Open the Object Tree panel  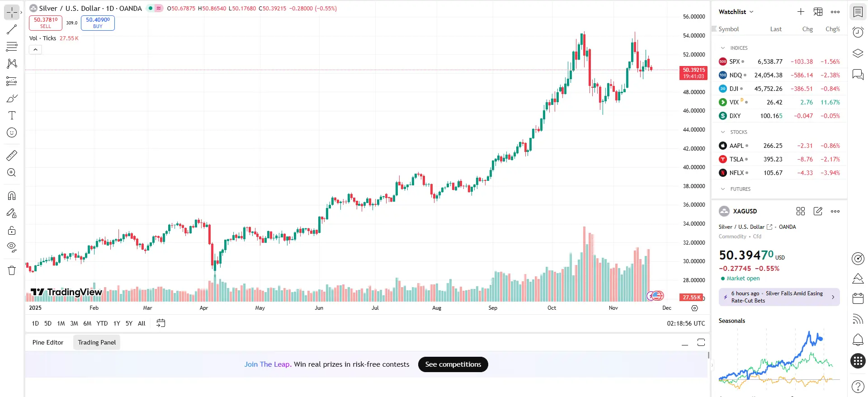pyautogui.click(x=857, y=53)
